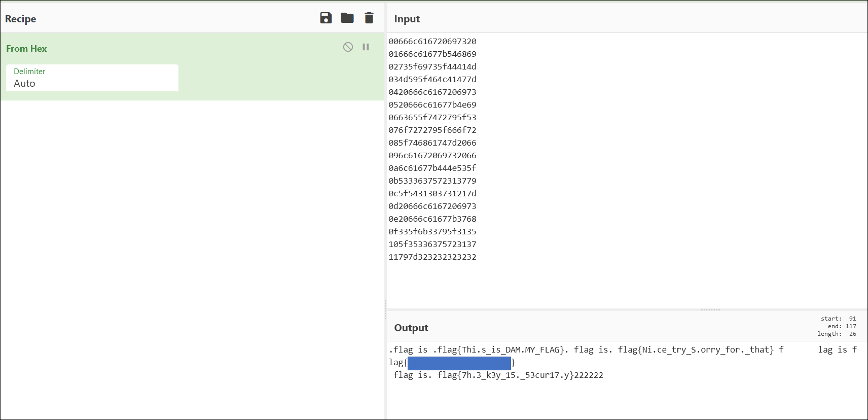The height and width of the screenshot is (420, 868).
Task: Click output text flag{7h.3_k3y_15._53cur17.y}222222
Action: [x=520, y=375]
